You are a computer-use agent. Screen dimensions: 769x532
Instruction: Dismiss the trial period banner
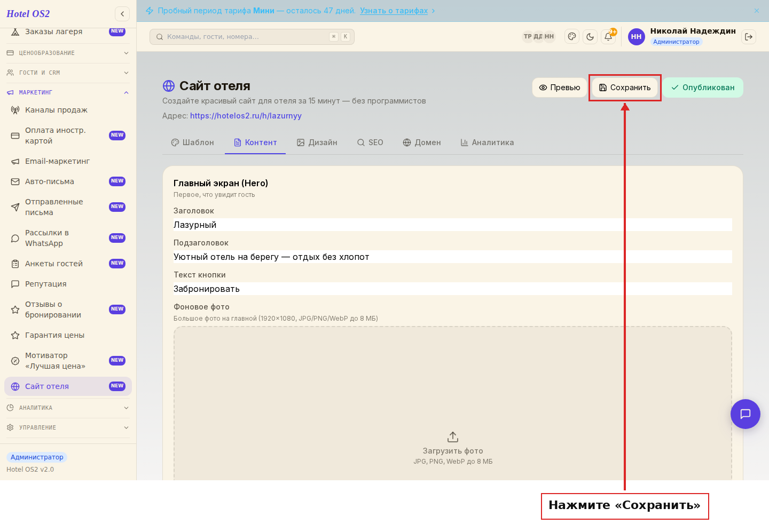tap(757, 11)
